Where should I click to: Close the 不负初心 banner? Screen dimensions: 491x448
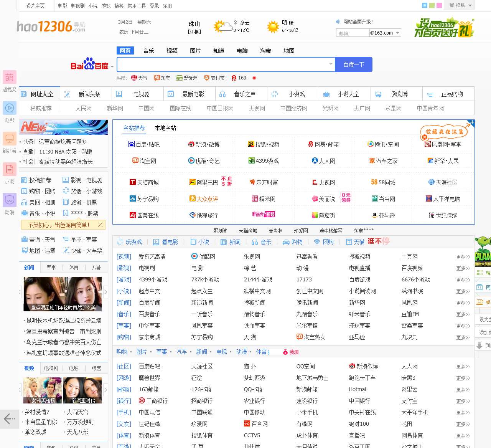[x=101, y=225]
